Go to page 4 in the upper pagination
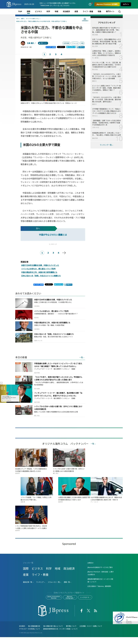Image resolution: width=138 pixels, height=644 pixels. (x=61, y=54)
